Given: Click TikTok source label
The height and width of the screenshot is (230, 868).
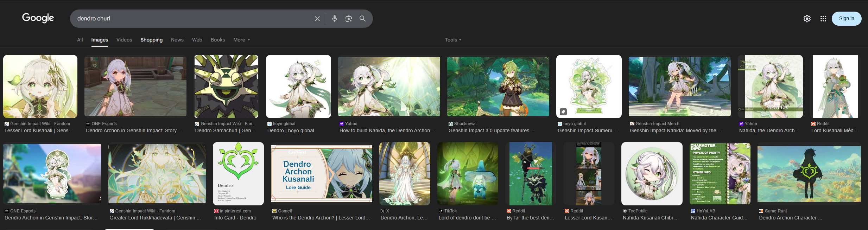Looking at the screenshot, I should tap(450, 211).
